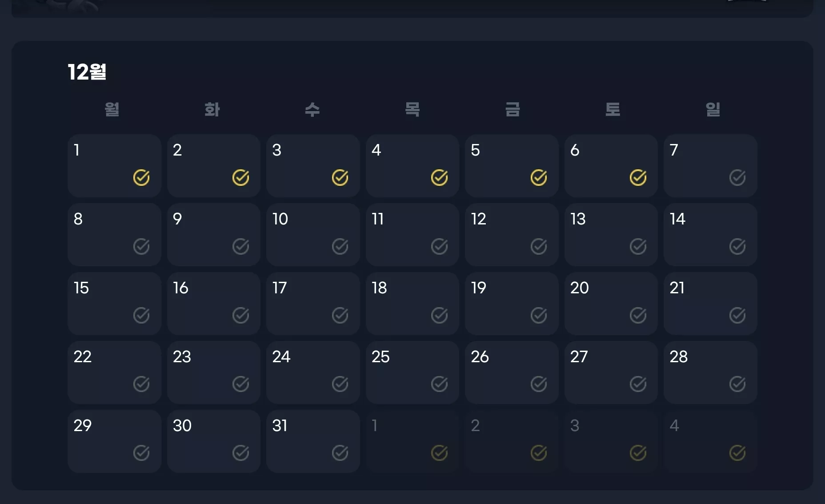
Task: Select next-month day 2 cell
Action: (512, 441)
